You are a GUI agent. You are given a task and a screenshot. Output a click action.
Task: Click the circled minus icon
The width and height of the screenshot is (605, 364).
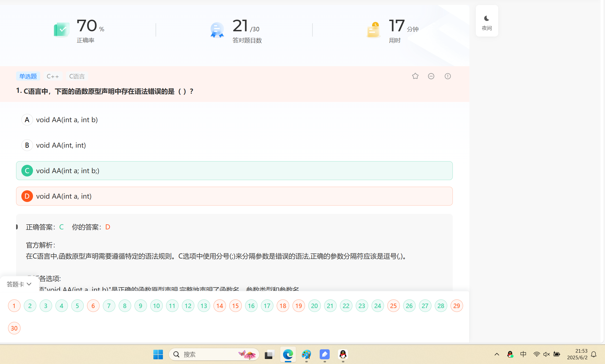431,76
